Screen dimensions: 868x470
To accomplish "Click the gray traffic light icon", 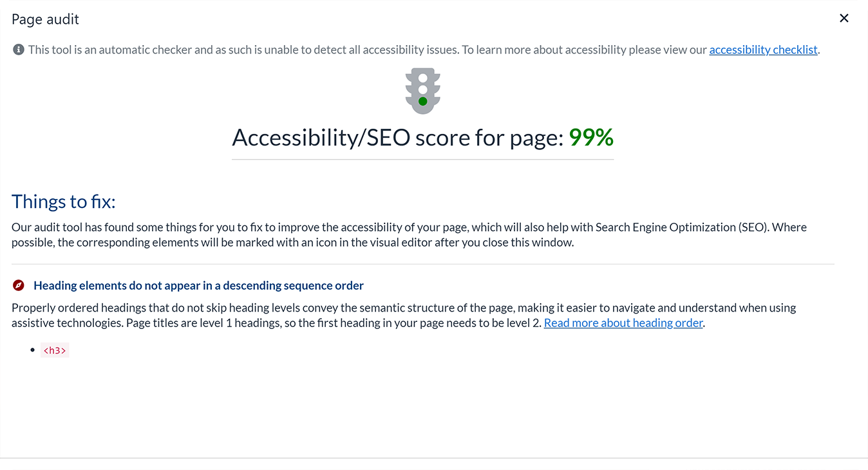I will click(422, 91).
